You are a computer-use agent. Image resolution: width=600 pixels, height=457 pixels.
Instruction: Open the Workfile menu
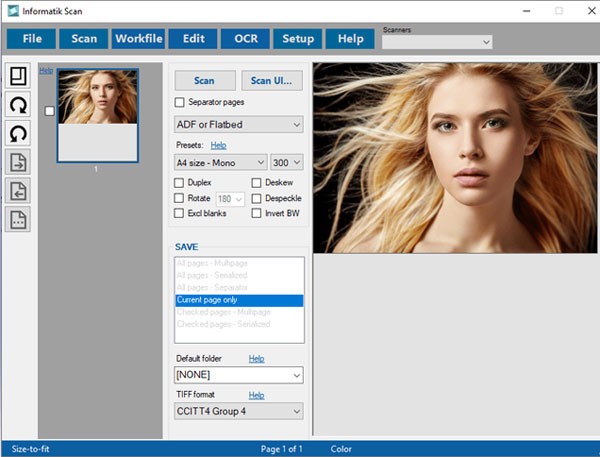138,39
